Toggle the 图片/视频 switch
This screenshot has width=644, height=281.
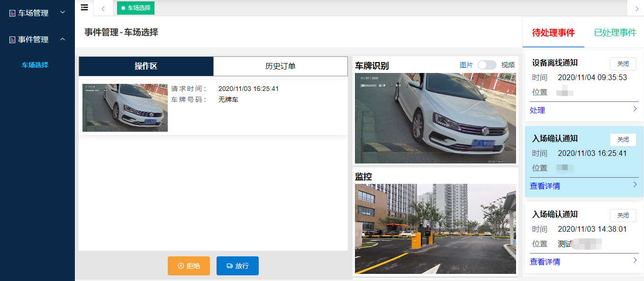[487, 65]
